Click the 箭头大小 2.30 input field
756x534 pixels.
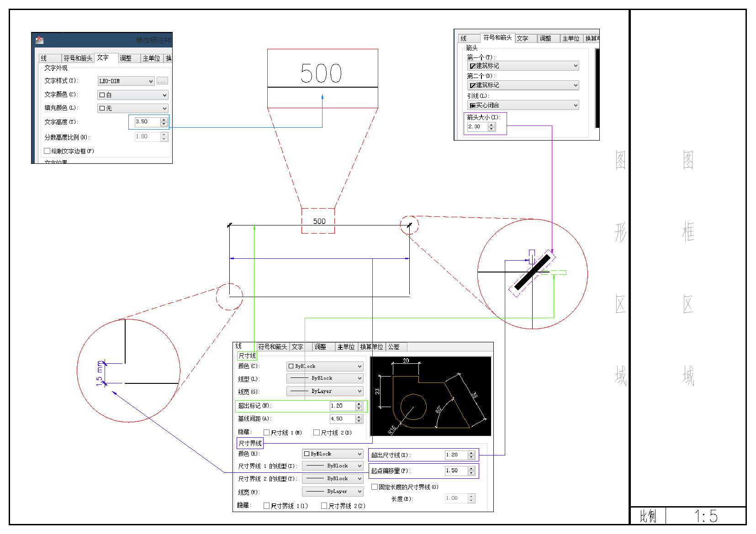click(477, 127)
